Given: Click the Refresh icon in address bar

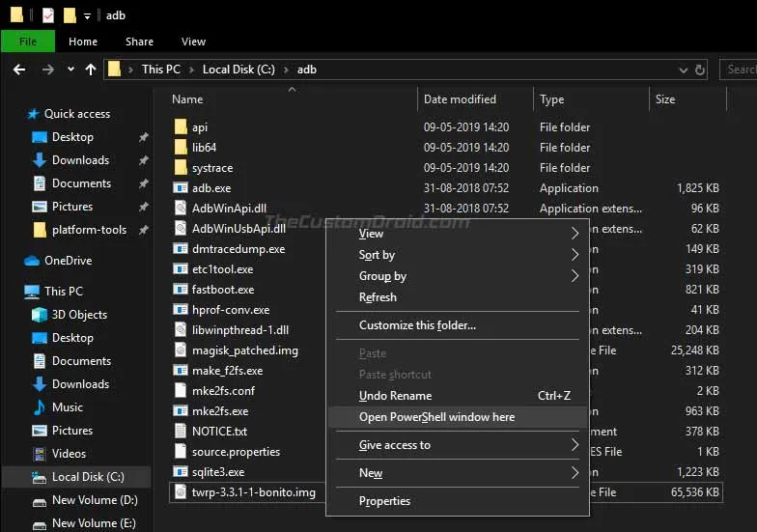Looking at the screenshot, I should 699,70.
